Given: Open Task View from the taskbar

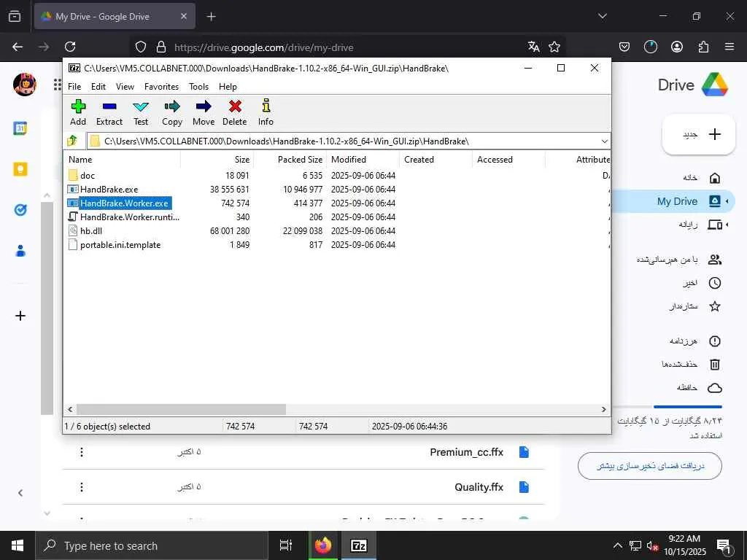Looking at the screenshot, I should click(286, 545).
